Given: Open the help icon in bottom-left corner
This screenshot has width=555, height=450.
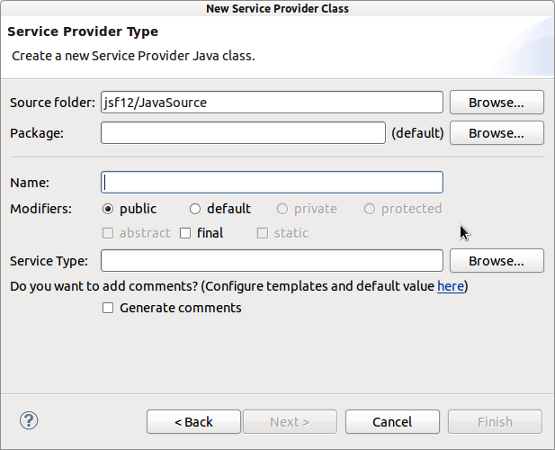Looking at the screenshot, I should tap(29, 421).
